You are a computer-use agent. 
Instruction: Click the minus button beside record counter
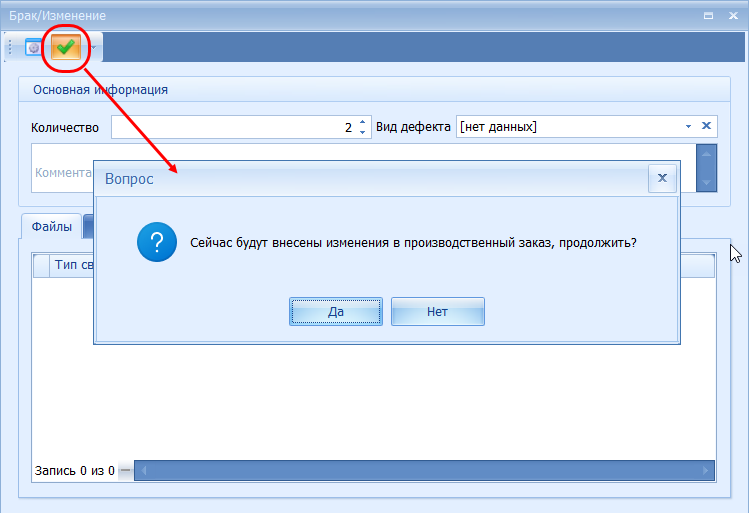coord(125,470)
